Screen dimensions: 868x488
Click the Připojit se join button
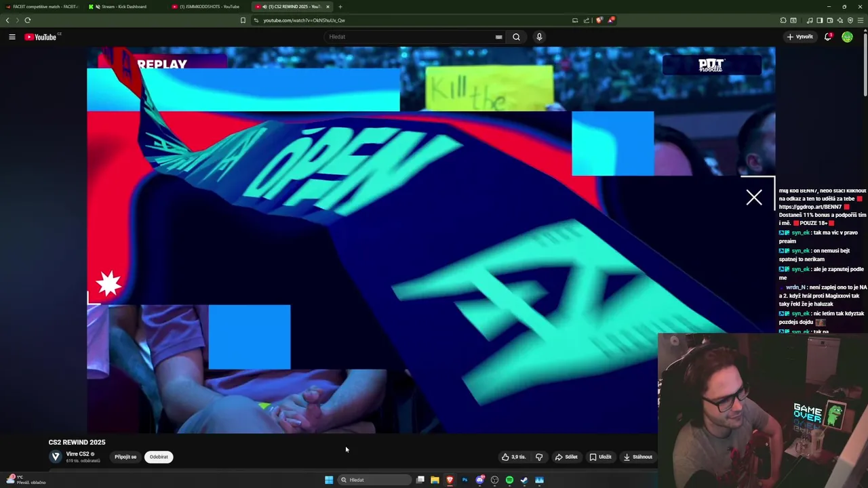(x=125, y=457)
